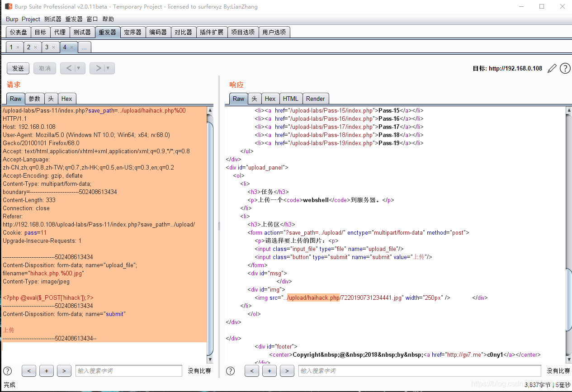The image size is (572, 392).
Task: Select the request Raw tab
Action: click(x=16, y=99)
